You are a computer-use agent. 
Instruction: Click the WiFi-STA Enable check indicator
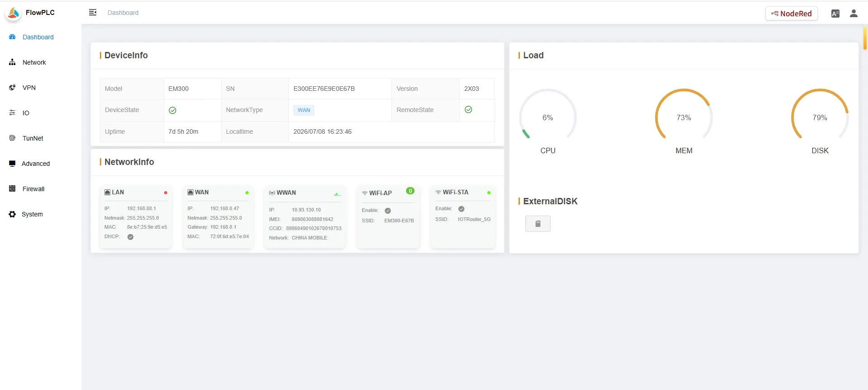pos(461,209)
